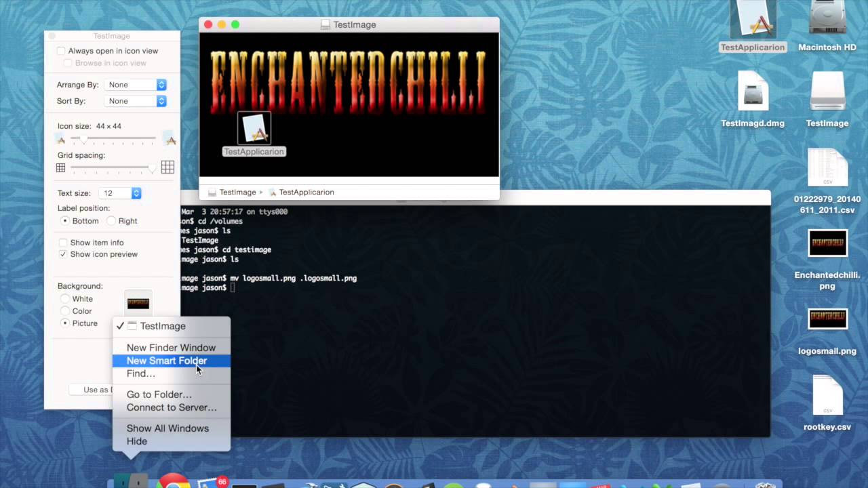
Task: Choose Color background option
Action: pos(65,311)
